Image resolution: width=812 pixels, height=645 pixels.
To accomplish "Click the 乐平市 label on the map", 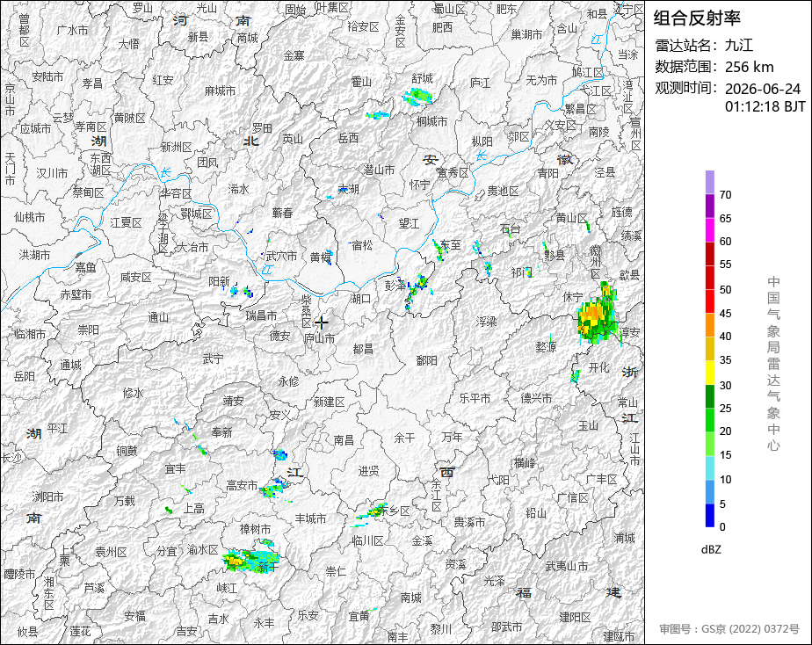I will point(475,398).
